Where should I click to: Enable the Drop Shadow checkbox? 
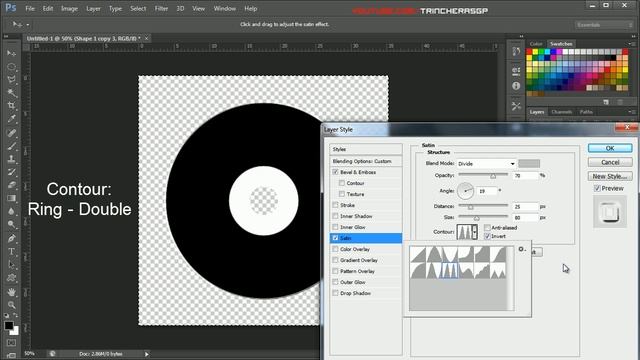pos(336,293)
